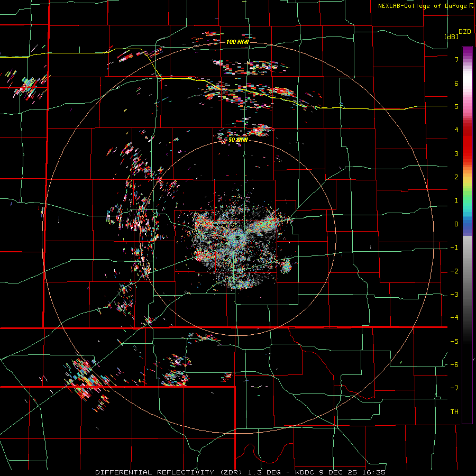This screenshot has width=476, height=476.
Task: Select the -6 value on the scale
Action: click(454, 365)
